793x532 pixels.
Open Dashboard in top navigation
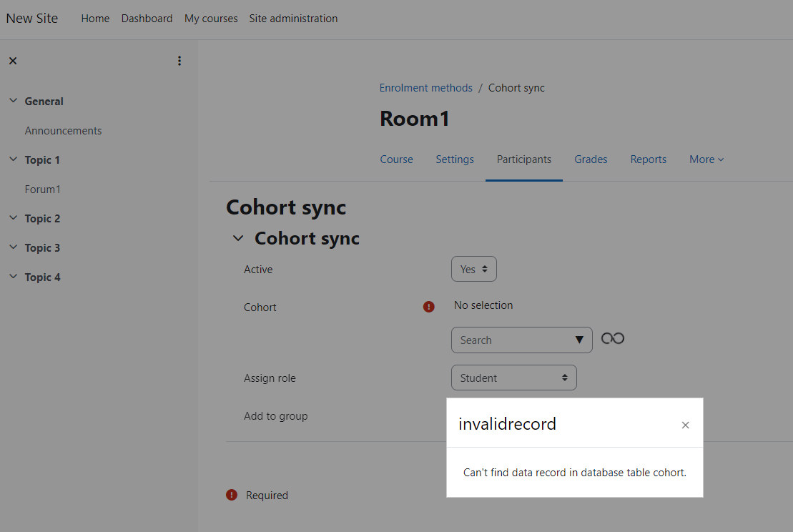pos(147,19)
